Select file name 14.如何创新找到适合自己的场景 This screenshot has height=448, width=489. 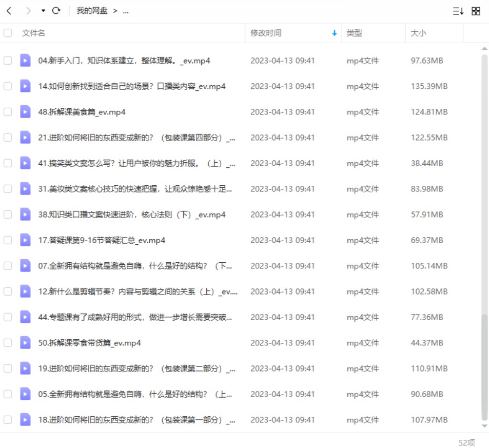pyautogui.click(x=131, y=86)
